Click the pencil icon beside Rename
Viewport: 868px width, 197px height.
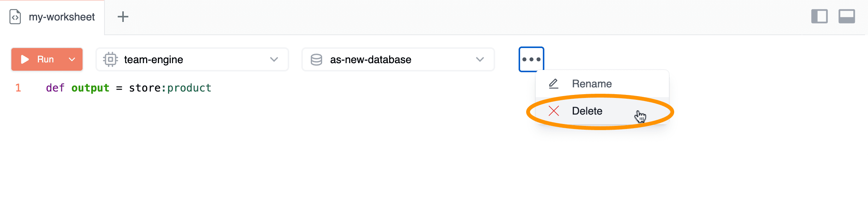pyautogui.click(x=553, y=84)
